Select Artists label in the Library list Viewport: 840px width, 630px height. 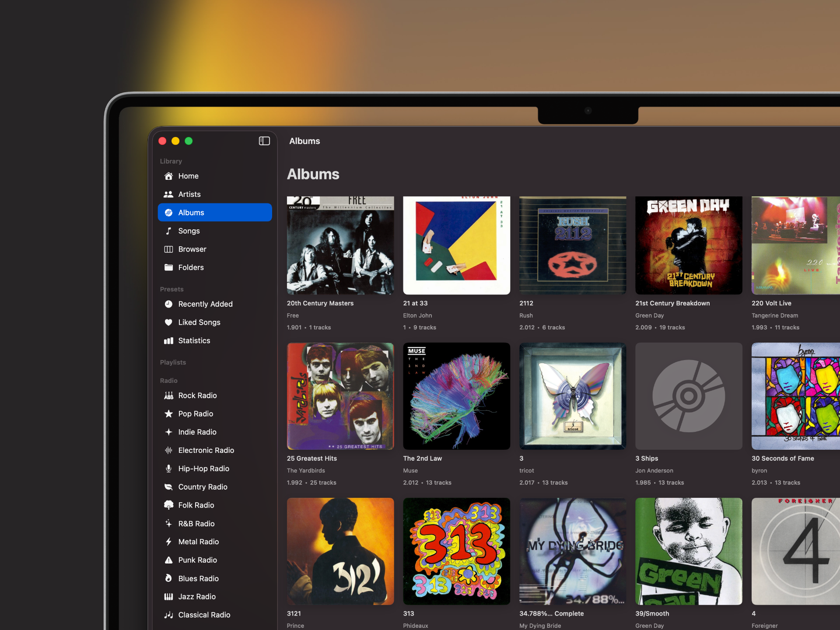tap(189, 194)
